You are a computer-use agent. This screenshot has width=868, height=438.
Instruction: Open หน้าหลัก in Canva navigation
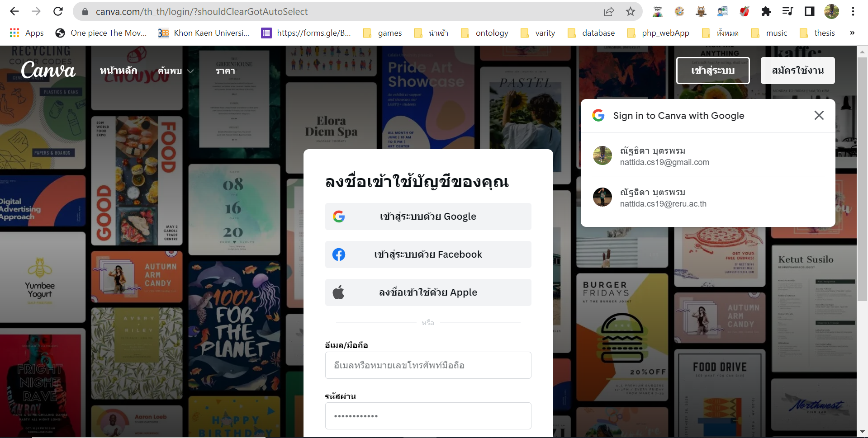[x=119, y=71]
